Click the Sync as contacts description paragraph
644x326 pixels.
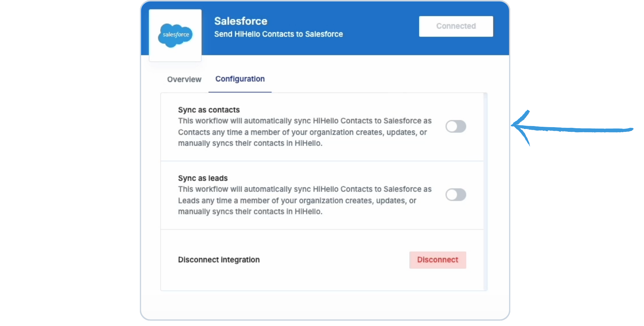point(305,132)
